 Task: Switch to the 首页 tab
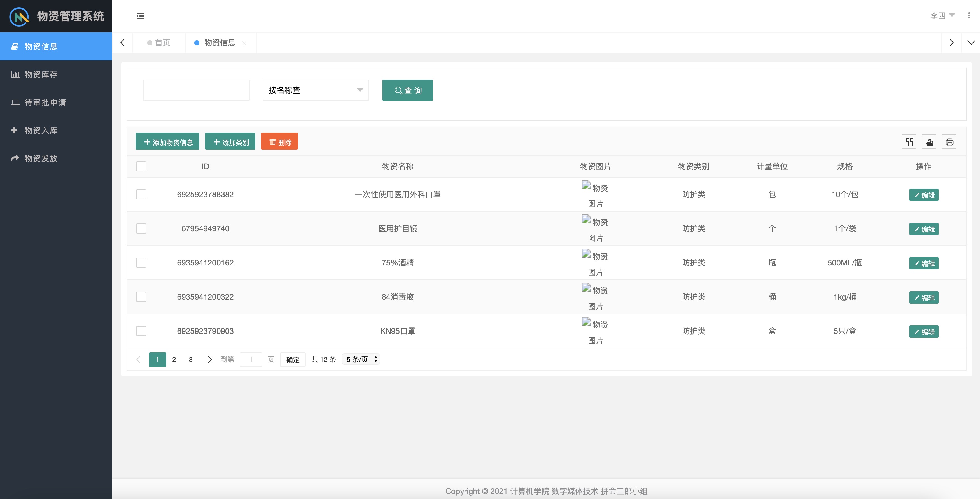159,43
